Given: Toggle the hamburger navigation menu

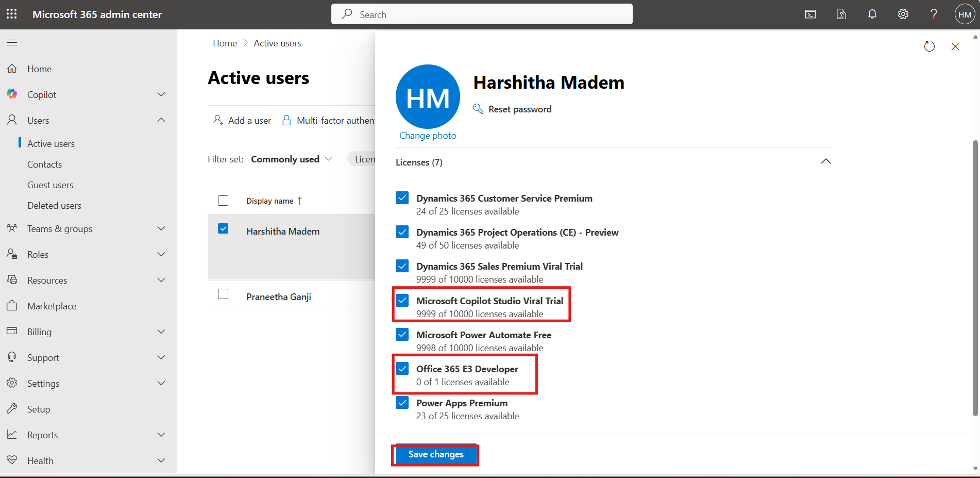Looking at the screenshot, I should pos(12,42).
